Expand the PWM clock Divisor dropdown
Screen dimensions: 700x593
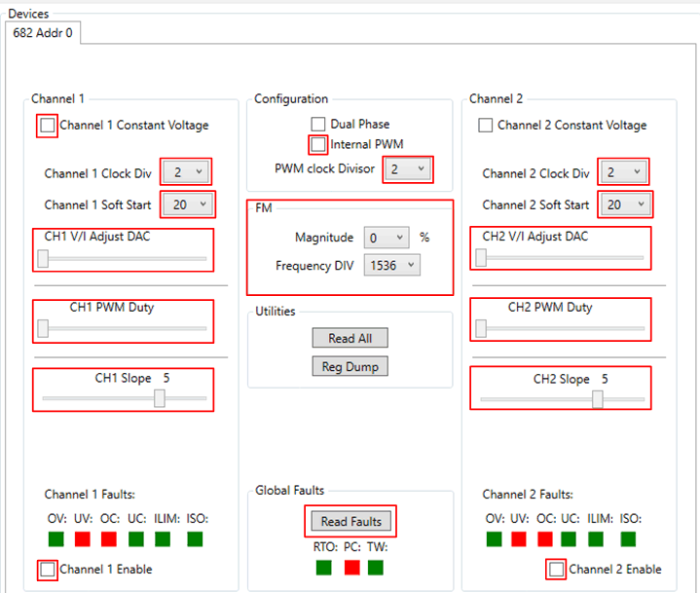(x=407, y=169)
